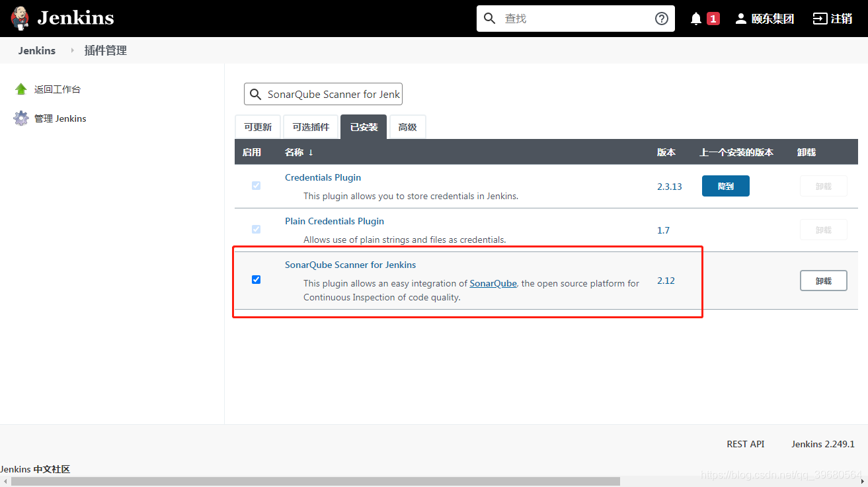The width and height of the screenshot is (868, 487).
Task: Select the 已安装 tab
Action: point(364,127)
